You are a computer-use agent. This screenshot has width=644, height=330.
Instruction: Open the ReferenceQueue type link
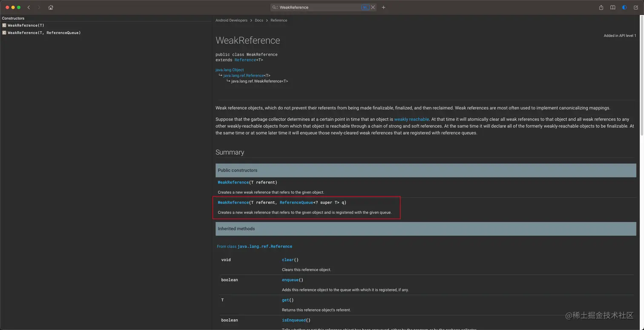pyautogui.click(x=296, y=203)
